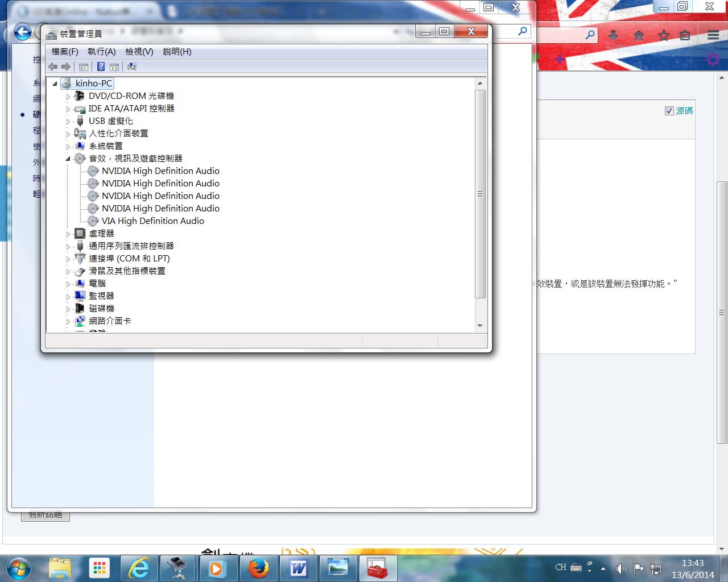Click the Control Panel back arrow button
728x582 pixels.
[x=23, y=32]
